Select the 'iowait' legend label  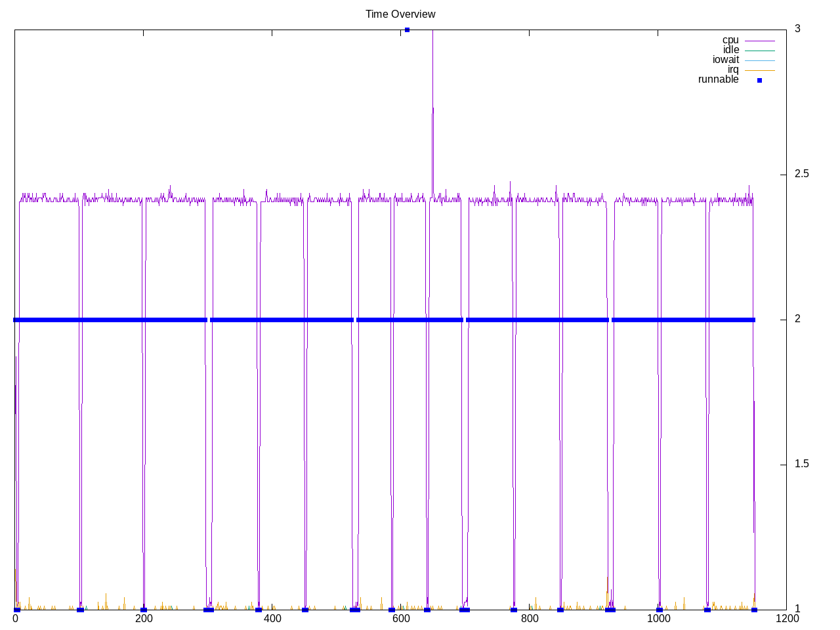725,60
